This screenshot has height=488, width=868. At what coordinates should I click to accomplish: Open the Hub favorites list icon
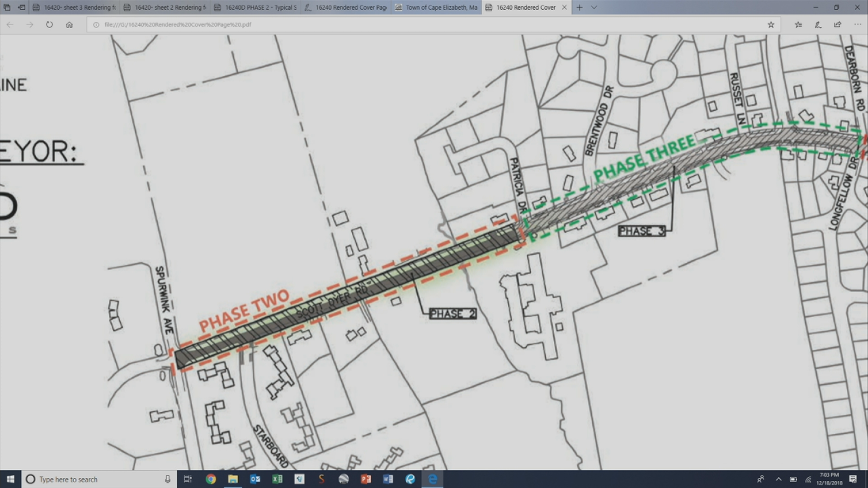point(798,25)
